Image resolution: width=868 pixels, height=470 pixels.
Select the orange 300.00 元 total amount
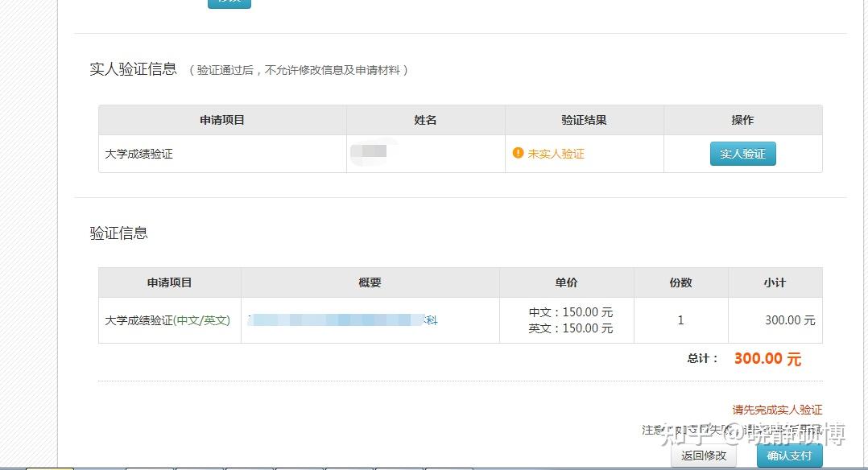pyautogui.click(x=767, y=359)
